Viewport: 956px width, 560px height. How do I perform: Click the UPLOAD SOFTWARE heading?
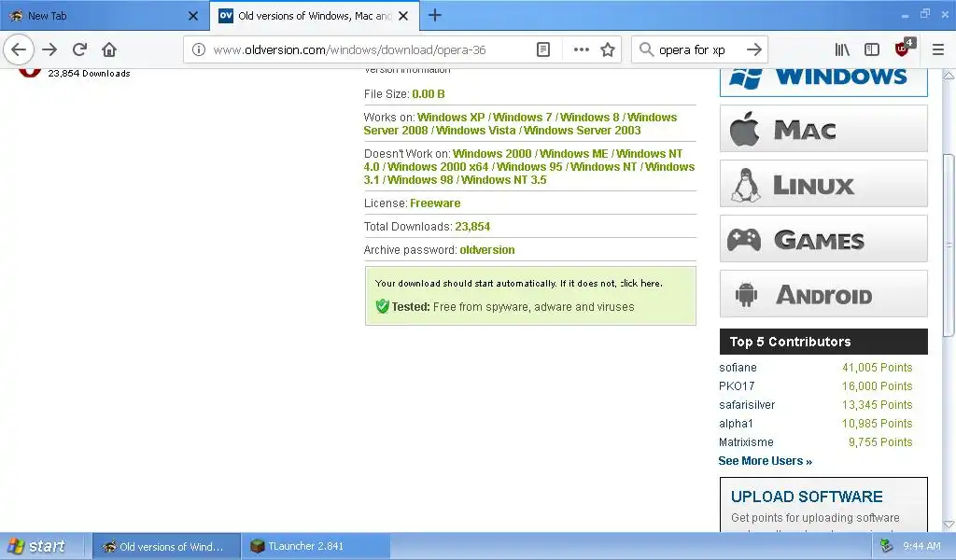[x=807, y=497]
